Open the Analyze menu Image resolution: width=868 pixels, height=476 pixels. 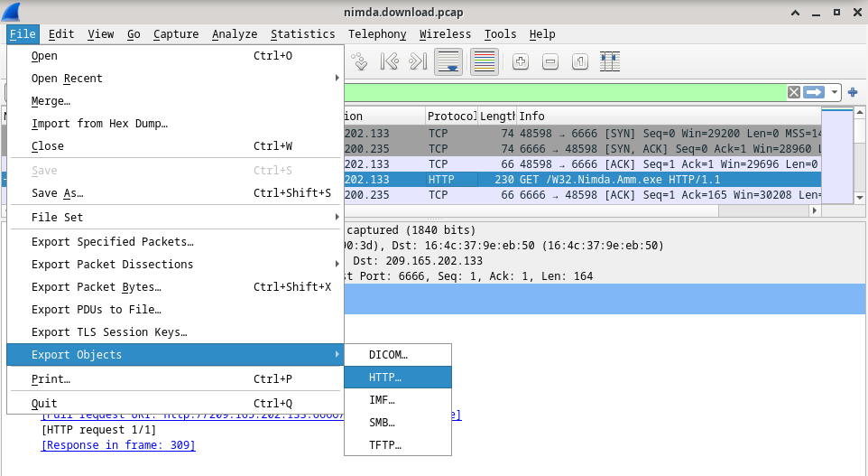[x=235, y=34]
